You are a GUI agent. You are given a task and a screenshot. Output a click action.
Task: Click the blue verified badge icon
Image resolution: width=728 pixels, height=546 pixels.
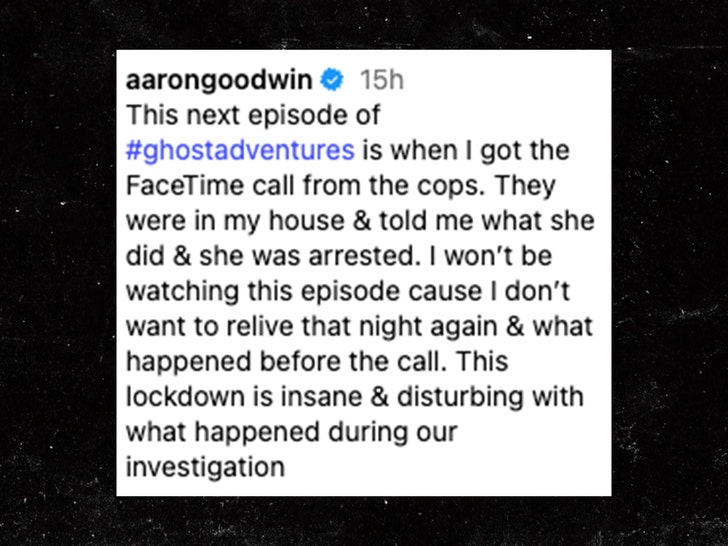pos(332,80)
